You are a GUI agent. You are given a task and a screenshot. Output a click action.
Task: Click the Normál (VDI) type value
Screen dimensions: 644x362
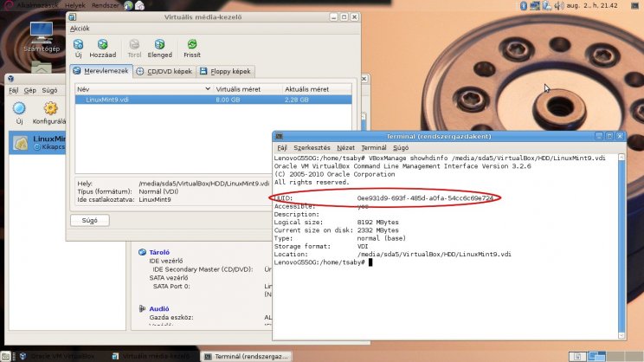[x=158, y=191]
